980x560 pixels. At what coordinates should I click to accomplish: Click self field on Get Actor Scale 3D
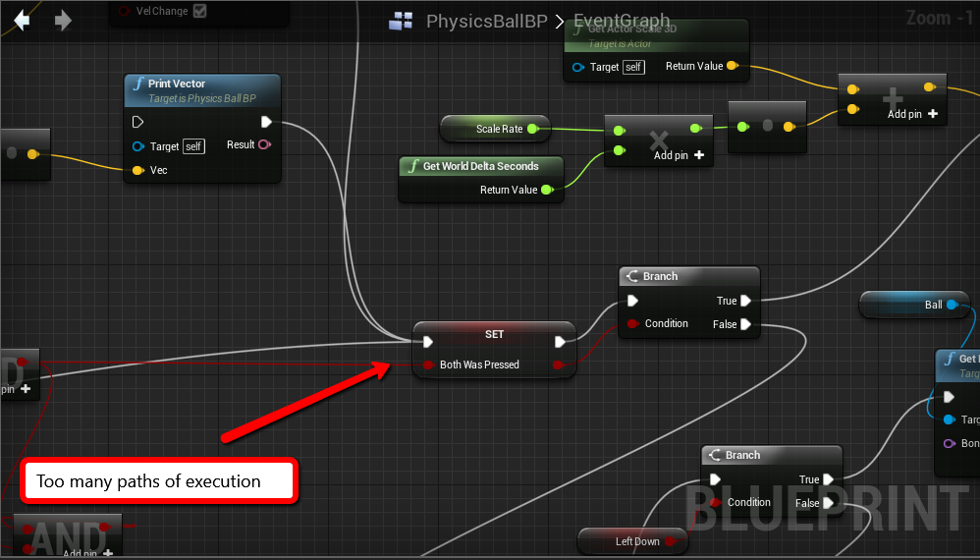633,67
